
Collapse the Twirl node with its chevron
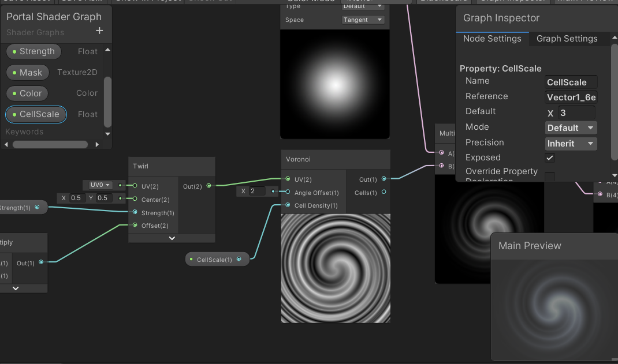172,238
